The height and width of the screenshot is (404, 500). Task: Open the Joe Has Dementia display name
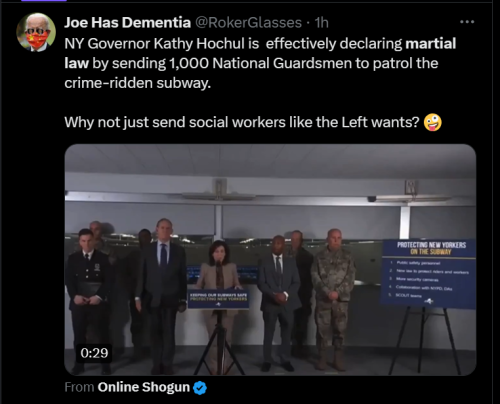coord(127,23)
